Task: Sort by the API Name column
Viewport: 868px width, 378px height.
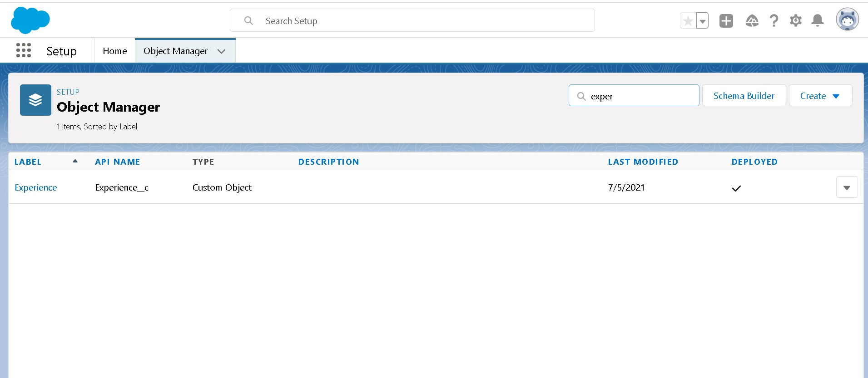Action: [117, 162]
